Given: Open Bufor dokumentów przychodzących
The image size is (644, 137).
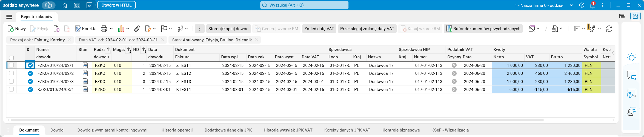Looking at the screenshot, I should [483, 29].
